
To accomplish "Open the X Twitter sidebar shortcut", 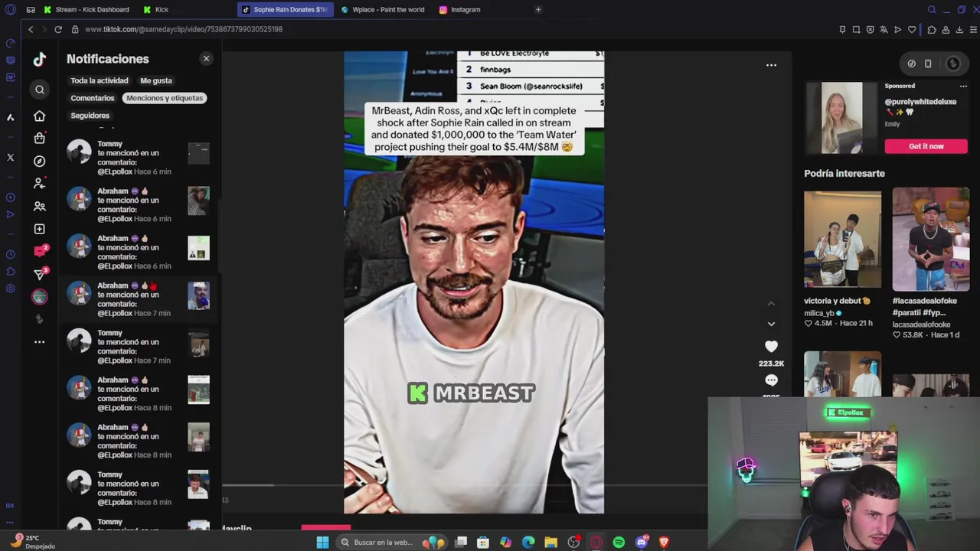I will [x=11, y=158].
